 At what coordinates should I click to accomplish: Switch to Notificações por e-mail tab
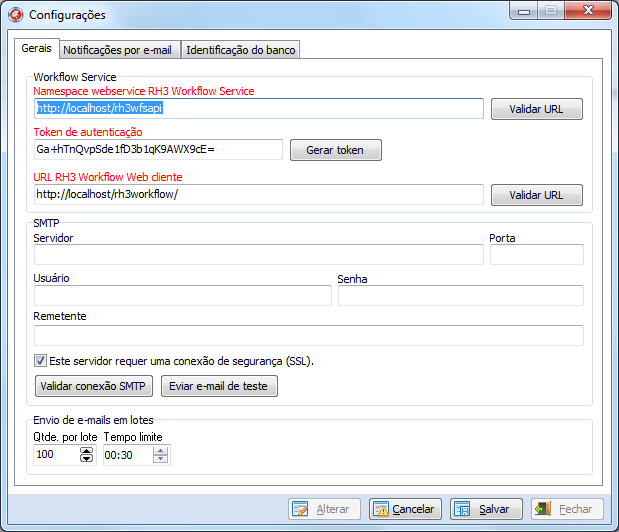point(117,50)
